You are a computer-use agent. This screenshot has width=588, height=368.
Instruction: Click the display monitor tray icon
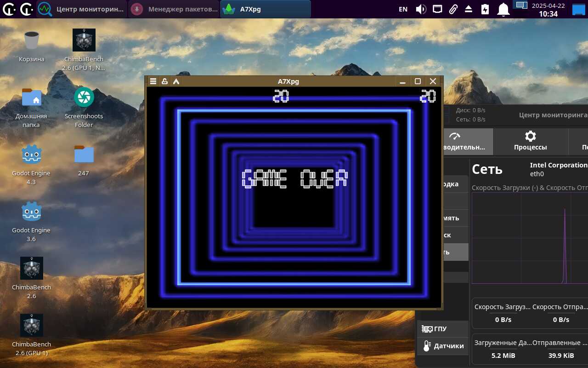pos(521,6)
